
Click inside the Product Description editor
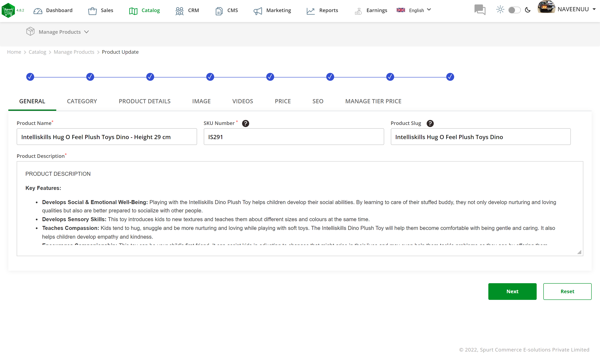click(x=300, y=208)
